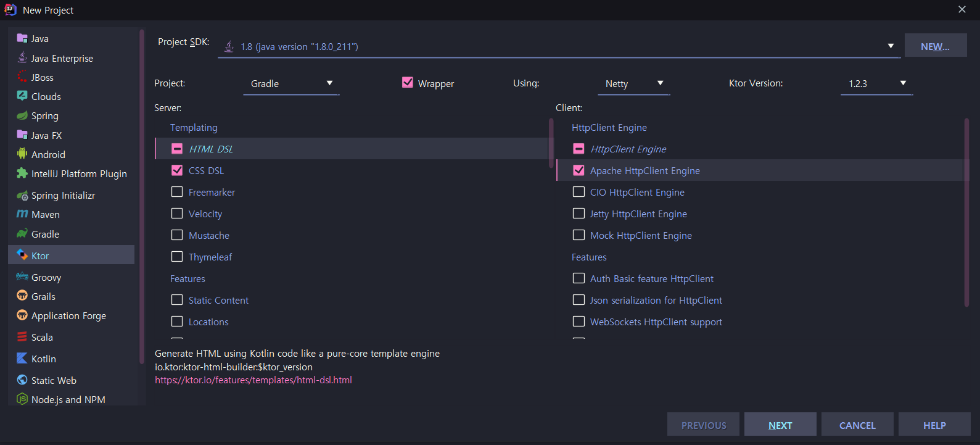The width and height of the screenshot is (980, 445).
Task: Open the Using Netty engine dropdown
Action: 634,83
